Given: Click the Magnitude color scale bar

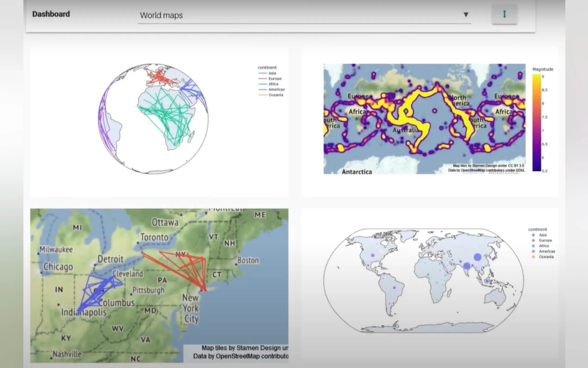Looking at the screenshot, I should [536, 122].
